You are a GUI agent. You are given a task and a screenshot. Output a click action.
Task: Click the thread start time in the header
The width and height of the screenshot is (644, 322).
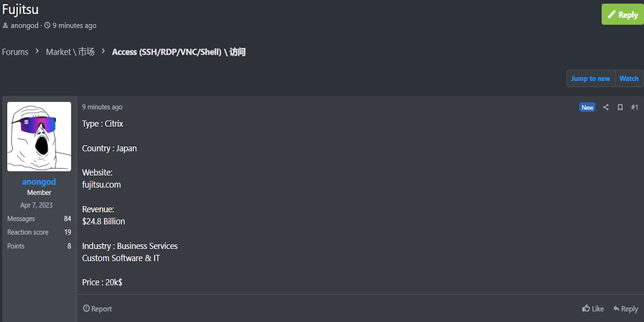click(x=74, y=26)
